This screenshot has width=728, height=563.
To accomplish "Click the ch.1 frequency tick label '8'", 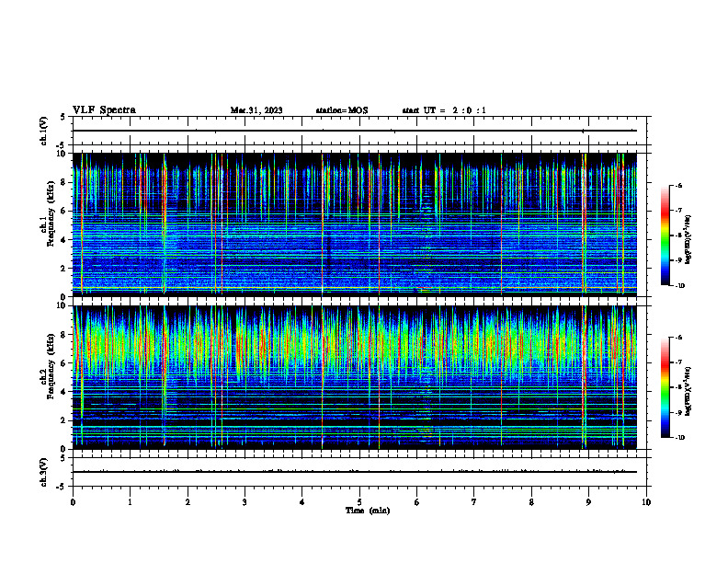I will click(x=64, y=182).
